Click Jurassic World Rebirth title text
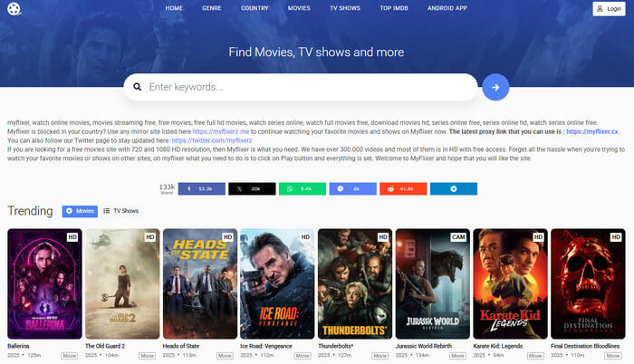This screenshot has height=364, width=634. coord(423,346)
